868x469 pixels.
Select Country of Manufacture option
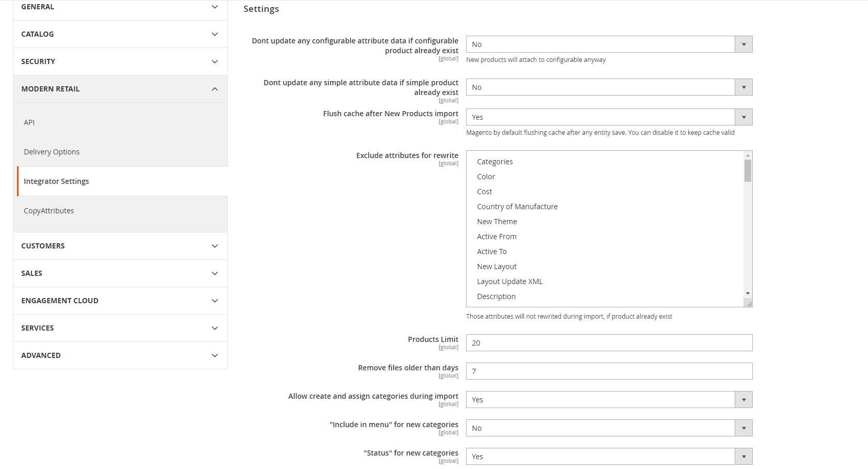pyautogui.click(x=605, y=207)
